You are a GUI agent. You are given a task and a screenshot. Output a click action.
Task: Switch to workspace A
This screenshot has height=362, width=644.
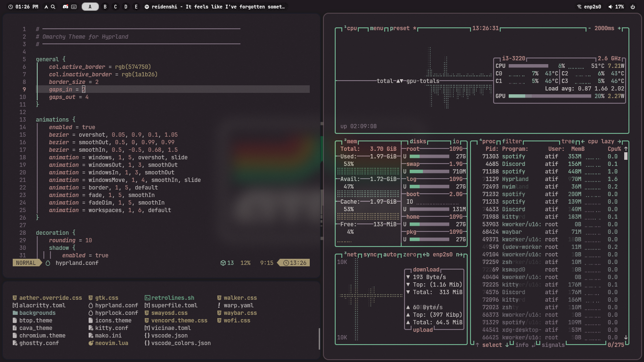90,7
